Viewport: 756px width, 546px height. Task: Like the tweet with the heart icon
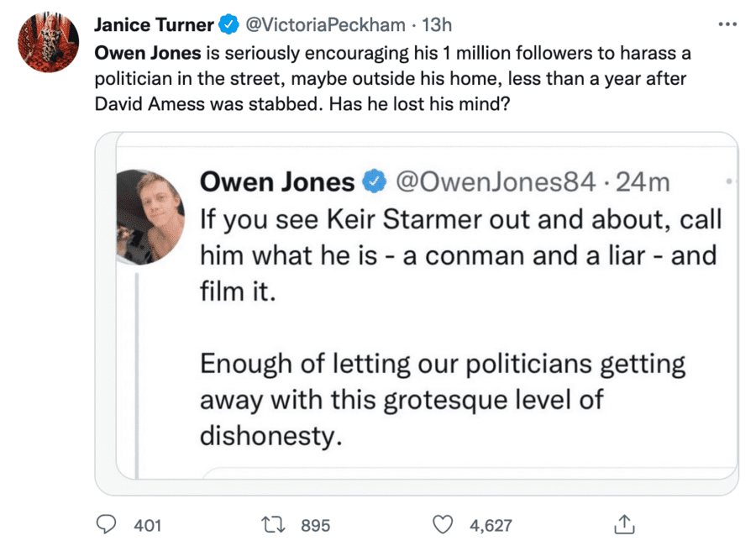(443, 525)
